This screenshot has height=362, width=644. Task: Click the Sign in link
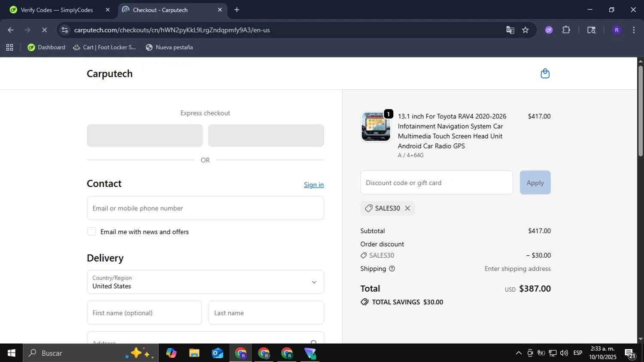(x=314, y=185)
